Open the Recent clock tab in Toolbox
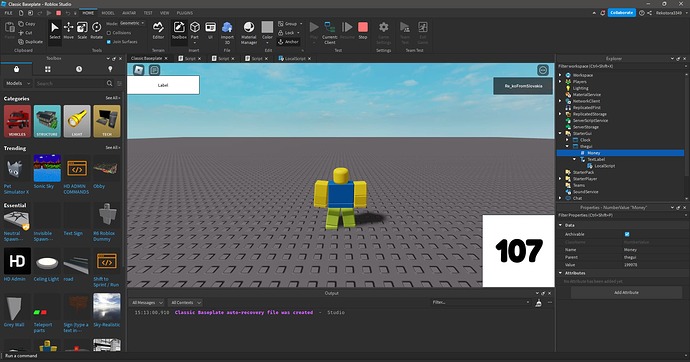The image size is (690, 362). pyautogui.click(x=79, y=69)
